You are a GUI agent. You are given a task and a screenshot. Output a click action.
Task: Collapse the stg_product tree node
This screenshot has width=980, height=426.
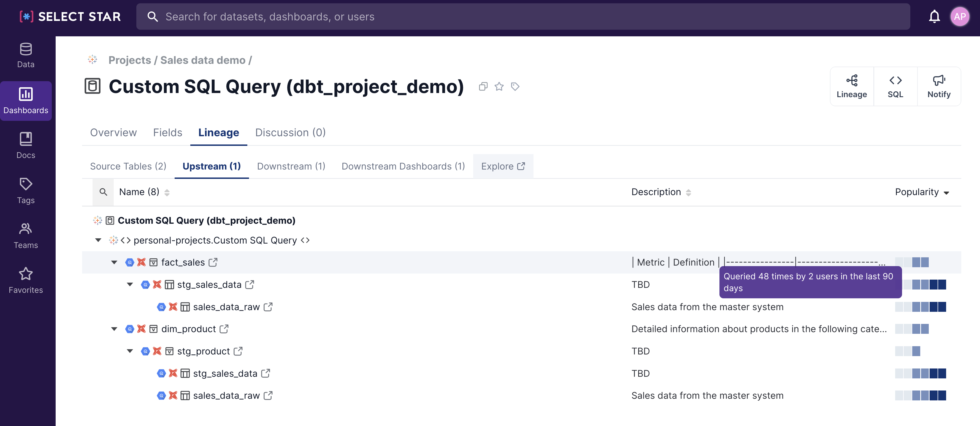[x=130, y=351]
